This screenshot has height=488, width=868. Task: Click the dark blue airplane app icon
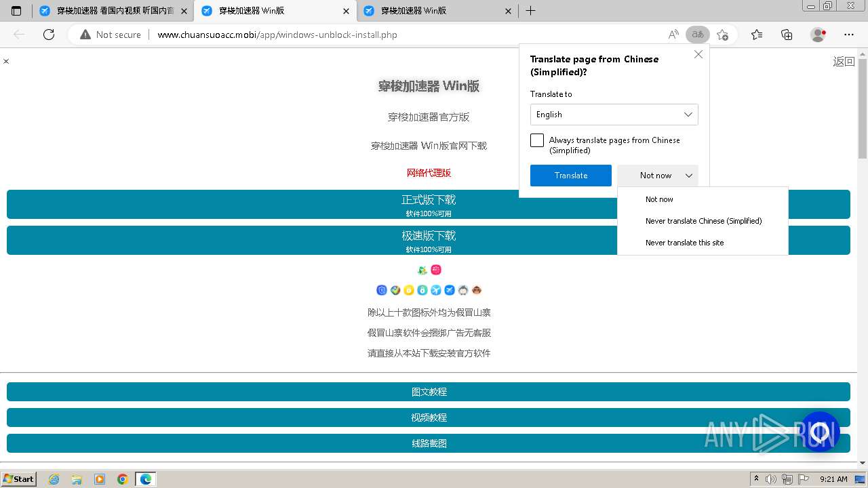point(450,290)
